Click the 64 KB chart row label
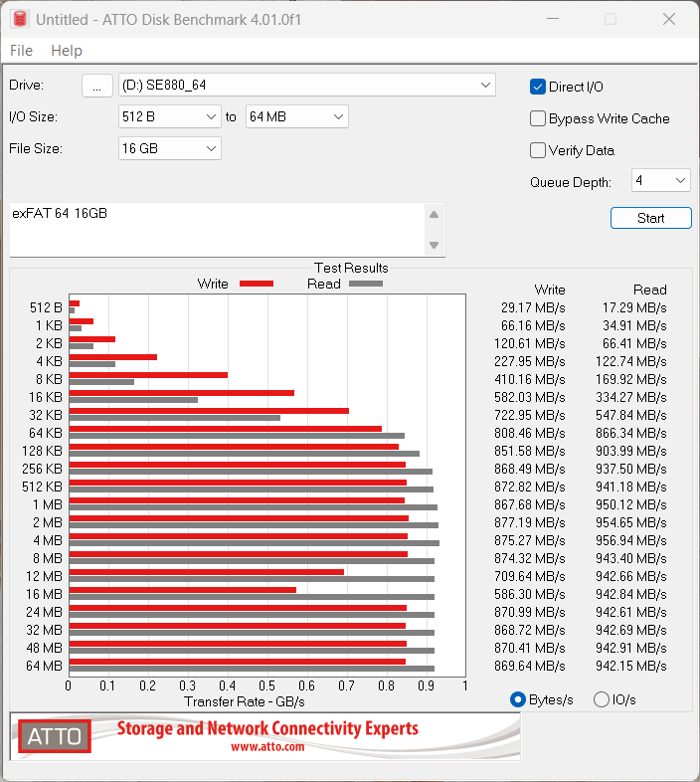 click(x=46, y=433)
